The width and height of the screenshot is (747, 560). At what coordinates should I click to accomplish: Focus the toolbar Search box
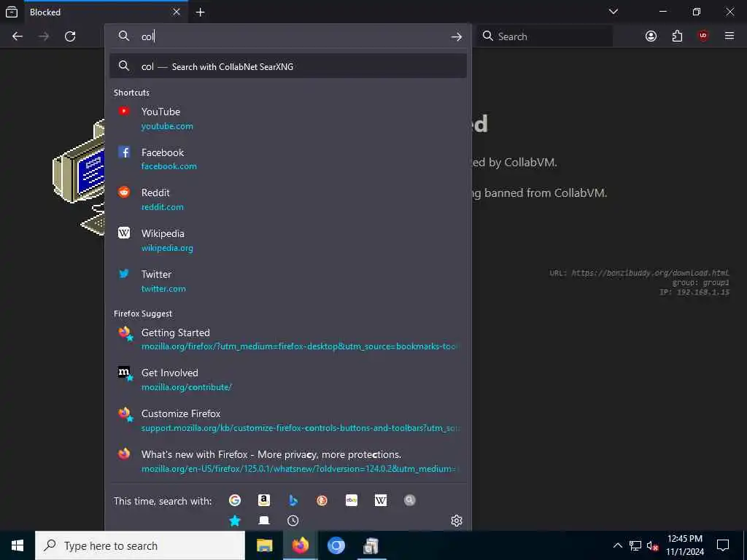[545, 36]
